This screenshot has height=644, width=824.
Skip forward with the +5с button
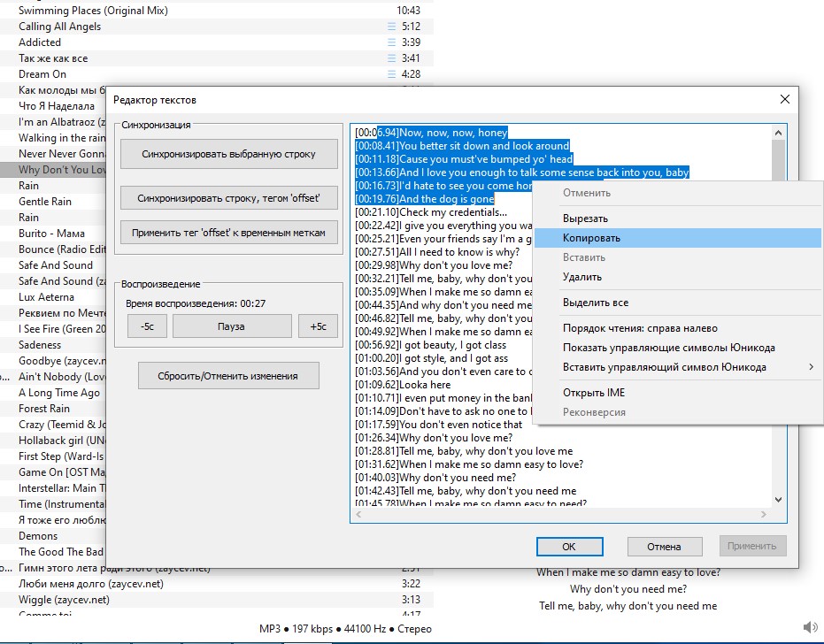pos(318,326)
